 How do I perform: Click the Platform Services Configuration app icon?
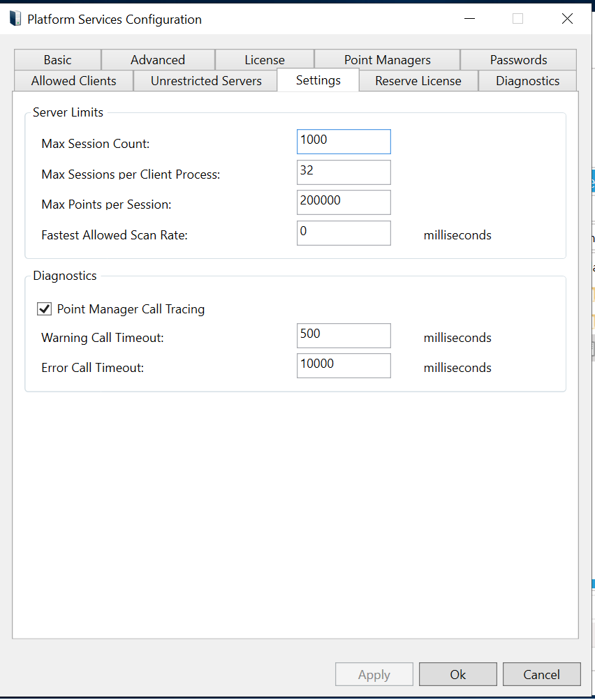pos(15,19)
